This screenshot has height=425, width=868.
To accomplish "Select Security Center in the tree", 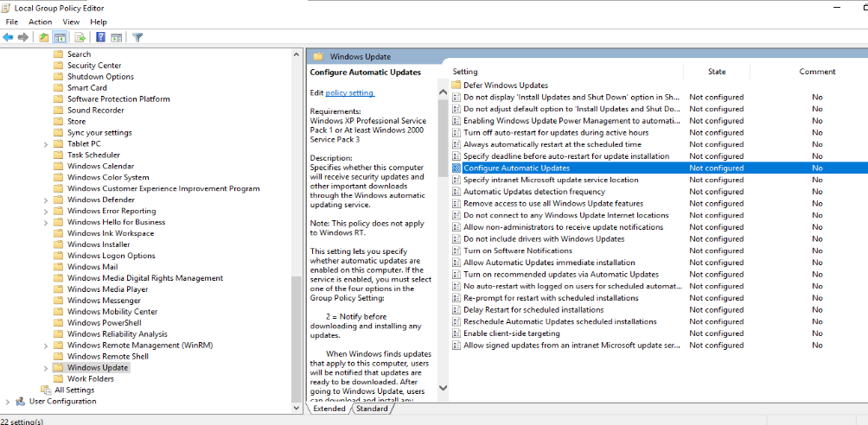I will [x=94, y=66].
